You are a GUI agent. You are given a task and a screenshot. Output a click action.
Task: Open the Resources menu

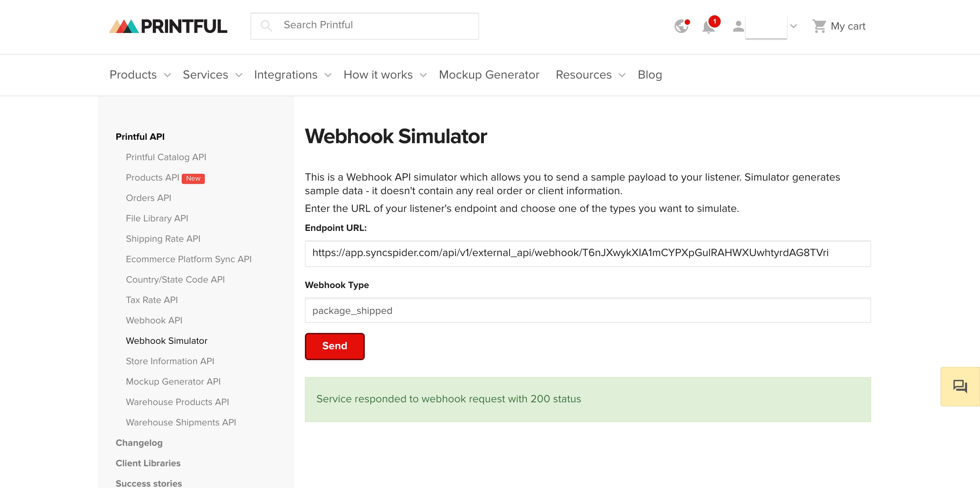584,75
